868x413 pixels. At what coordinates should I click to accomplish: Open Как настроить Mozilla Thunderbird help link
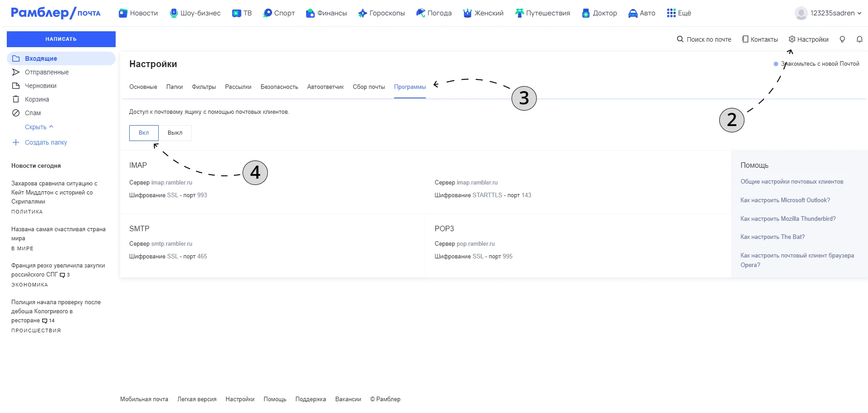(788, 219)
